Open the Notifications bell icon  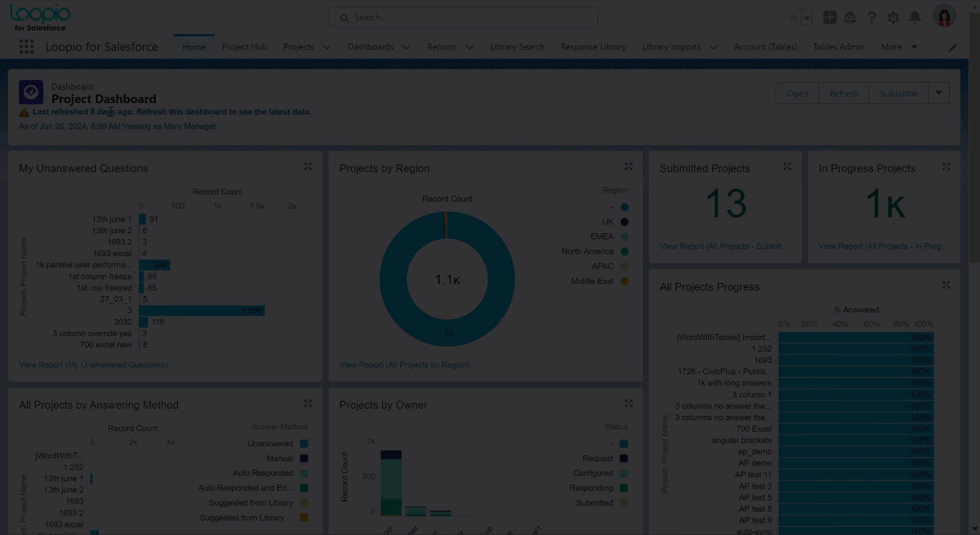[915, 17]
